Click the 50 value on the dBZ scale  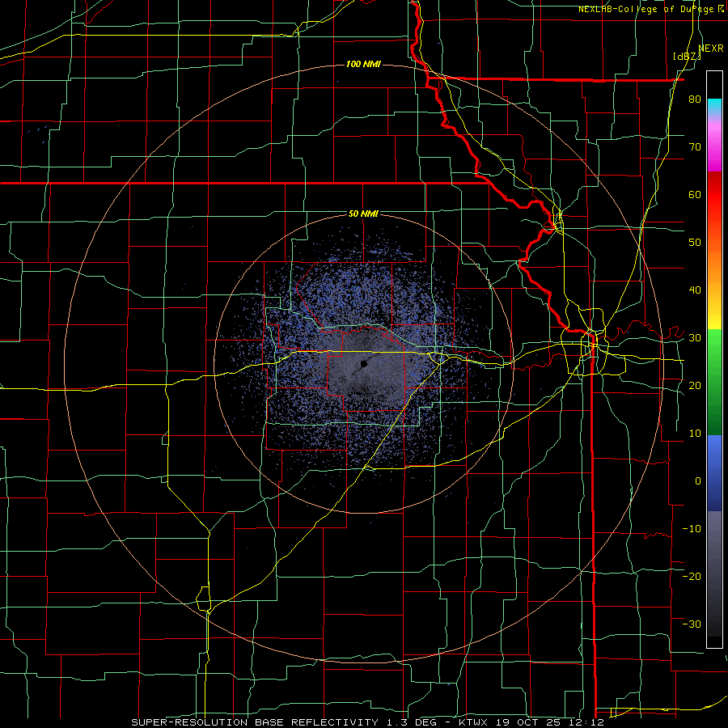tap(695, 243)
